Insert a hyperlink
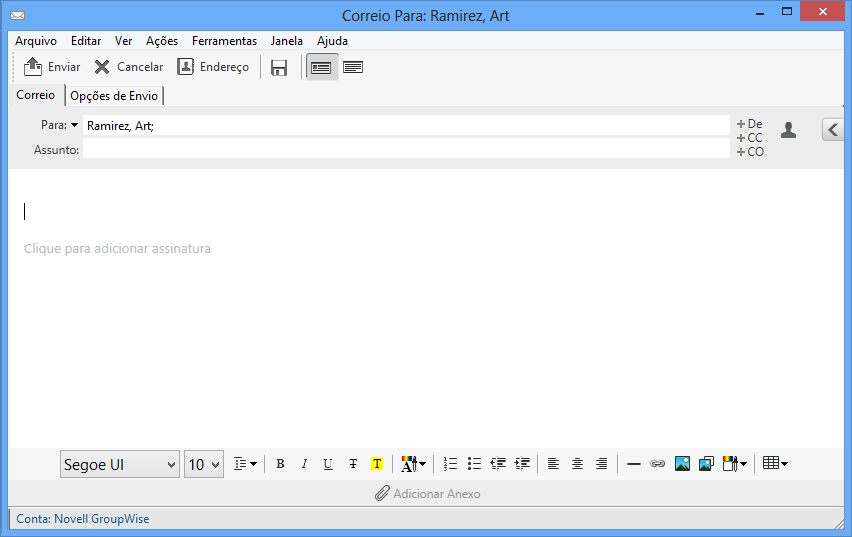The image size is (852, 537). click(x=657, y=464)
